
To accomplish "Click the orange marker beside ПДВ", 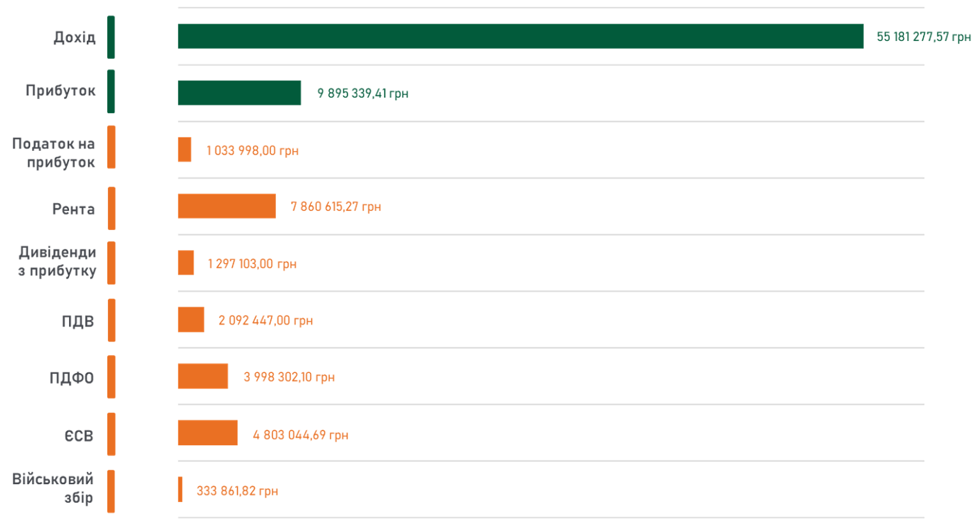I will point(112,320).
